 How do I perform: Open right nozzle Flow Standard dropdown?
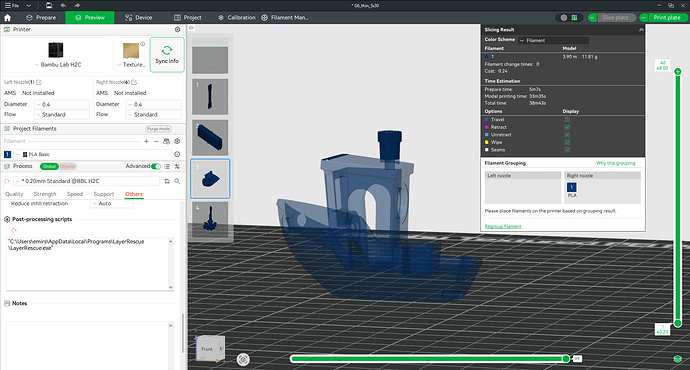[154, 114]
